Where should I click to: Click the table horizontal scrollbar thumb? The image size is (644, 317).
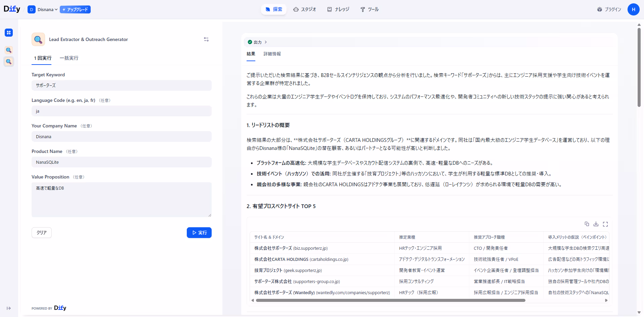coord(390,301)
